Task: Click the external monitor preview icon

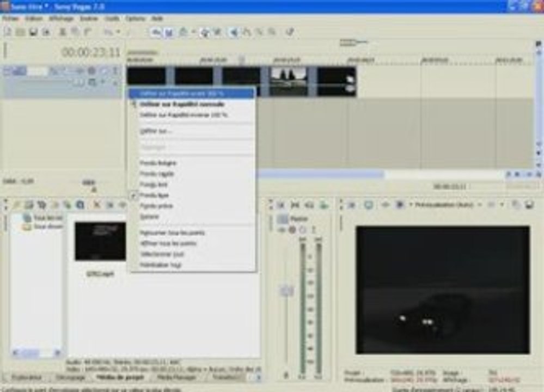Action: click(369, 205)
